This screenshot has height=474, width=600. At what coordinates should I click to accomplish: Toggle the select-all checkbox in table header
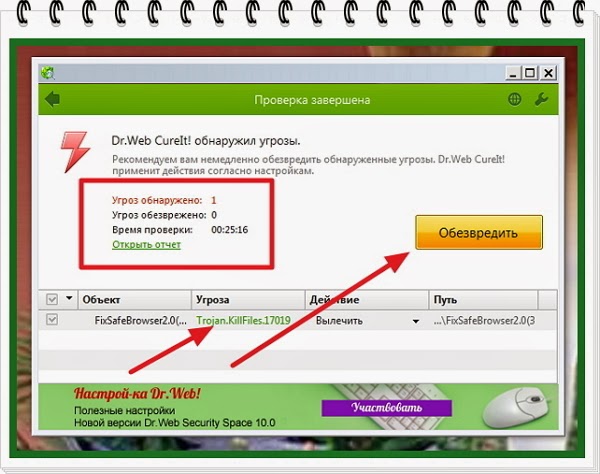coord(52,299)
